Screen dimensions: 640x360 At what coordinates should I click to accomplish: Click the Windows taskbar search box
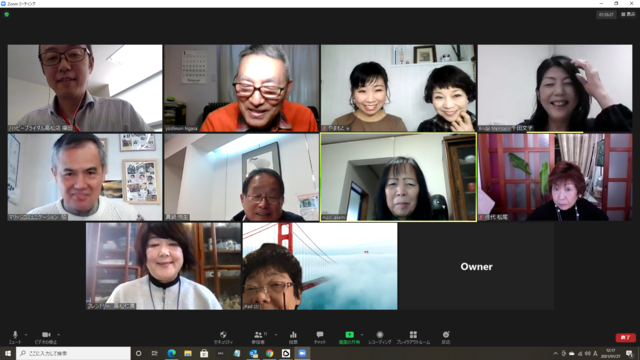(x=73, y=353)
